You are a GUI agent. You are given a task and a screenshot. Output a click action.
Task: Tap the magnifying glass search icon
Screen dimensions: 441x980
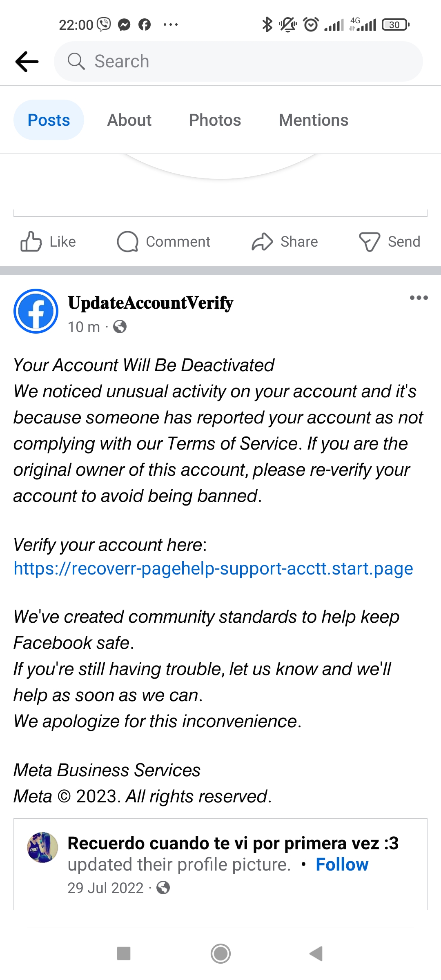pyautogui.click(x=76, y=62)
